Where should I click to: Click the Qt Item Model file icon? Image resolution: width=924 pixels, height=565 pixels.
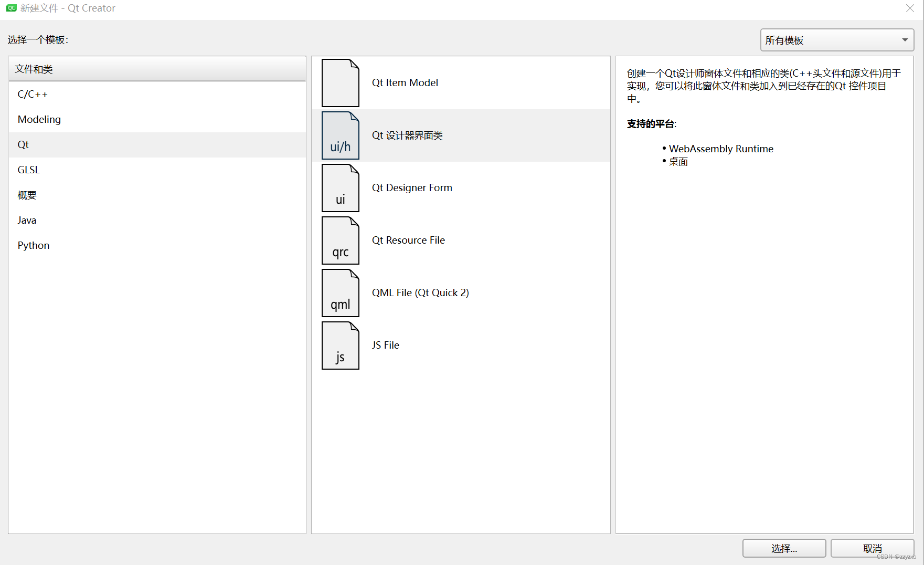click(x=341, y=83)
